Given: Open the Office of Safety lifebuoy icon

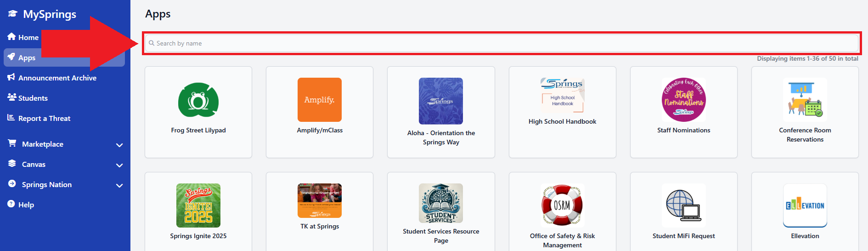Looking at the screenshot, I should [562, 205].
